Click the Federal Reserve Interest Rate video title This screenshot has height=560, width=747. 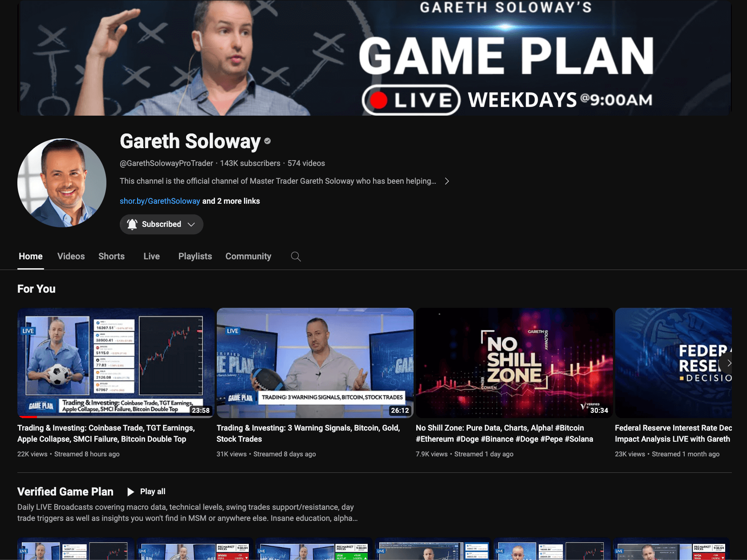coord(673,433)
